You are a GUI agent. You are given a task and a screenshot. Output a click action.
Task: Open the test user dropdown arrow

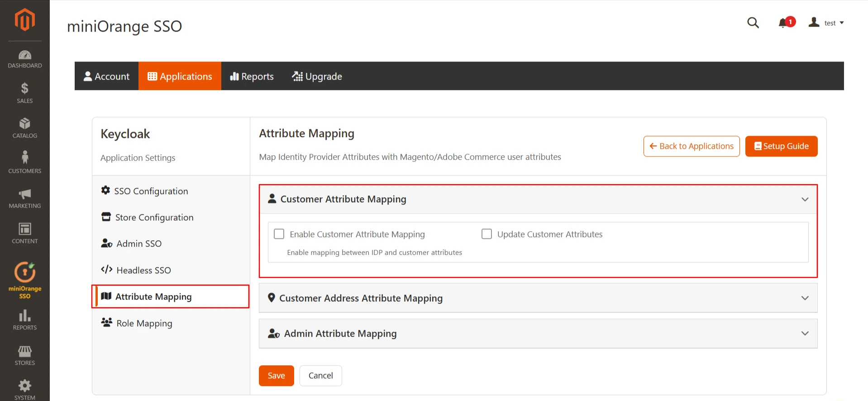[x=842, y=23]
